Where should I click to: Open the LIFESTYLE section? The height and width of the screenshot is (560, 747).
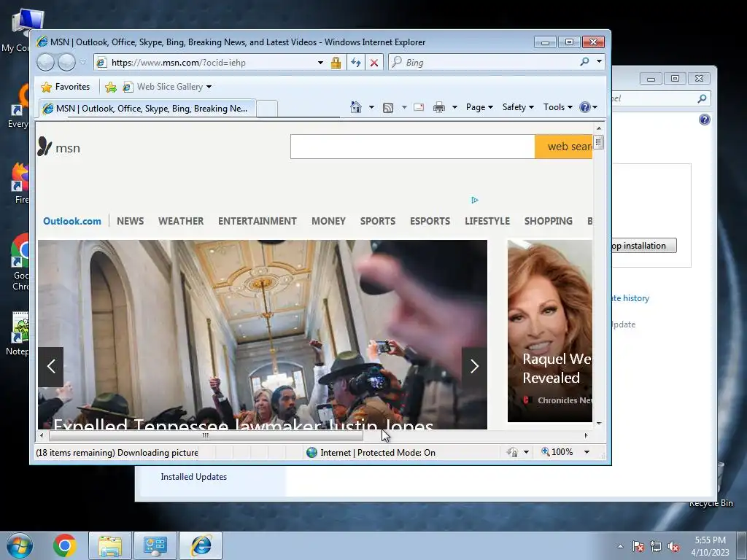pyautogui.click(x=487, y=221)
